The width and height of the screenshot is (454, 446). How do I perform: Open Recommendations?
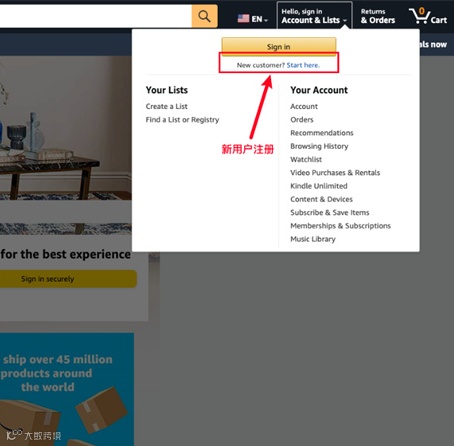[322, 133]
